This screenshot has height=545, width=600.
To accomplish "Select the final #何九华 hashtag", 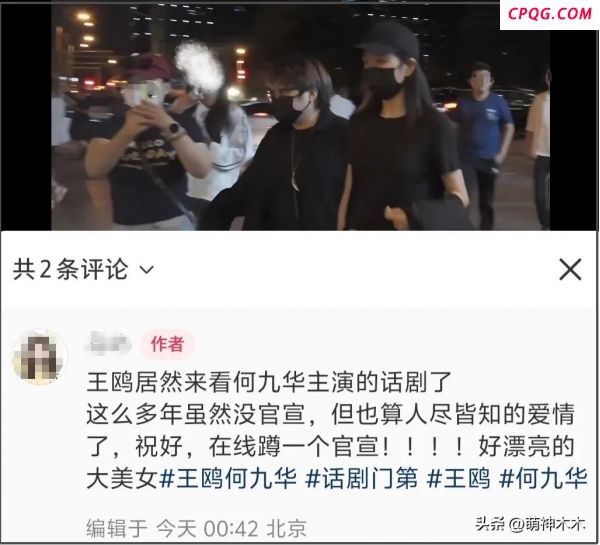I will [x=543, y=478].
